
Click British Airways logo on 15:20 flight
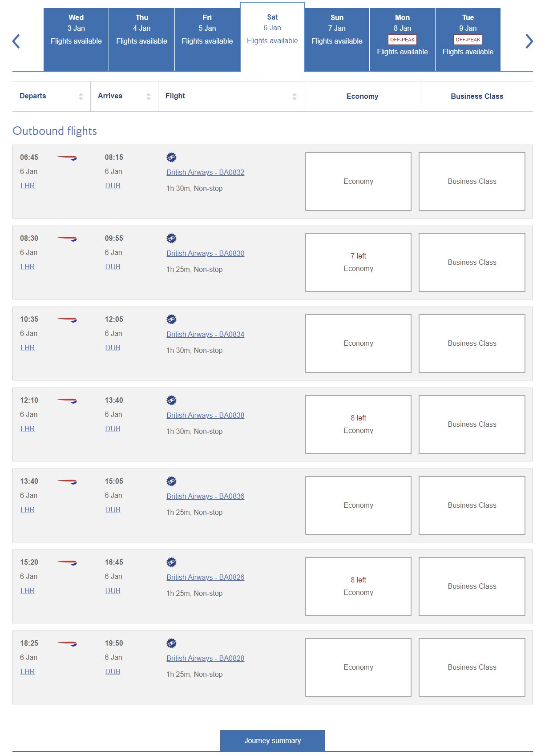67,562
